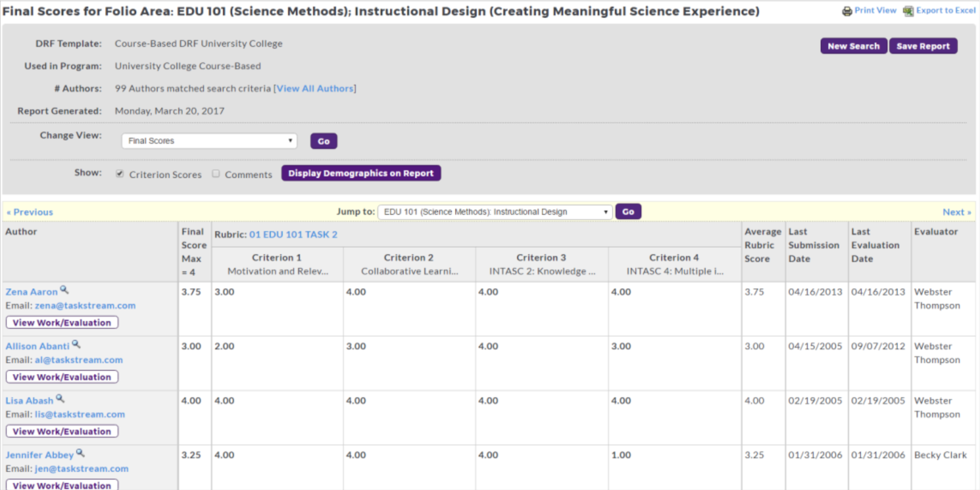Email zena@taskstream.com

coord(85,305)
